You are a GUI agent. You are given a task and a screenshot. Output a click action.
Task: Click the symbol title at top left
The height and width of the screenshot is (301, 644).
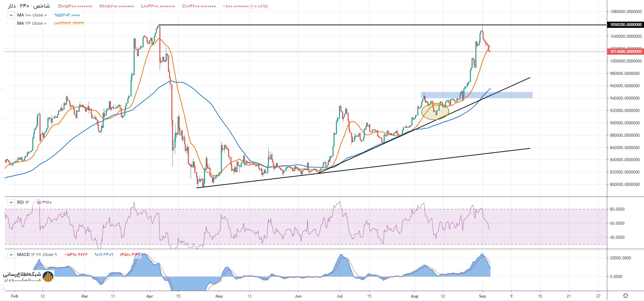pos(29,6)
